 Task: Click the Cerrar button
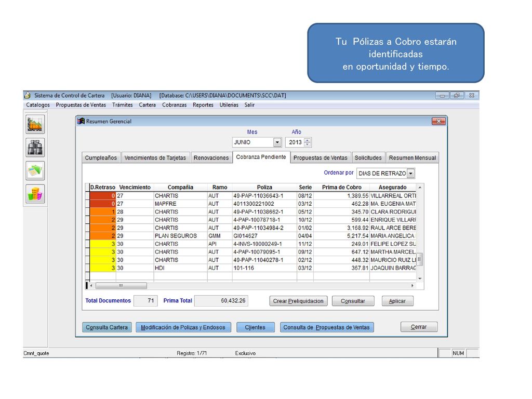[x=419, y=327]
